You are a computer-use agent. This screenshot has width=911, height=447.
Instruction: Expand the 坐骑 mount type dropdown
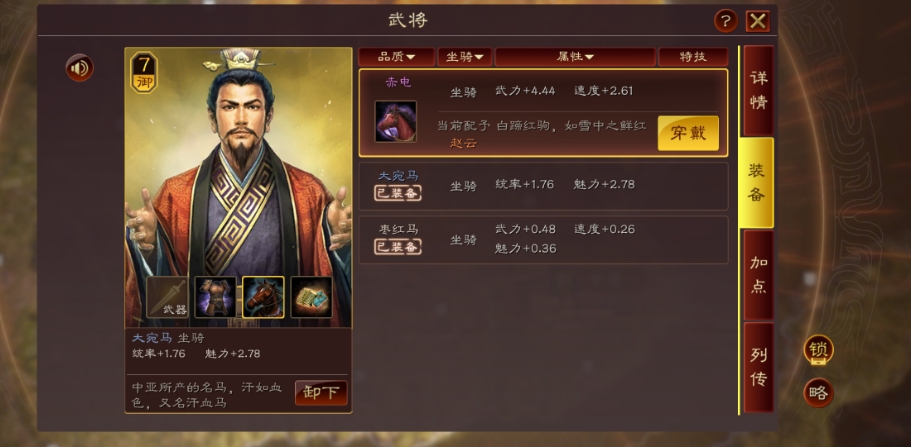(x=465, y=57)
